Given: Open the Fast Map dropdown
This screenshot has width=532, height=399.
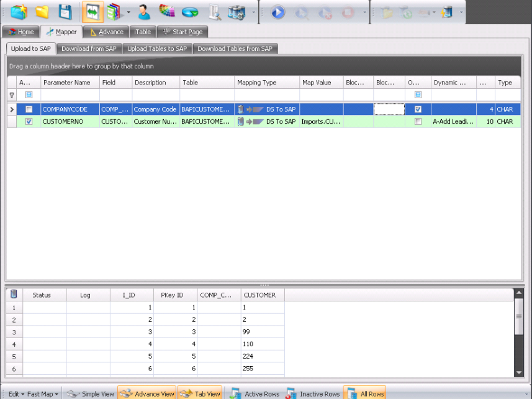Looking at the screenshot, I should click(x=43, y=394).
